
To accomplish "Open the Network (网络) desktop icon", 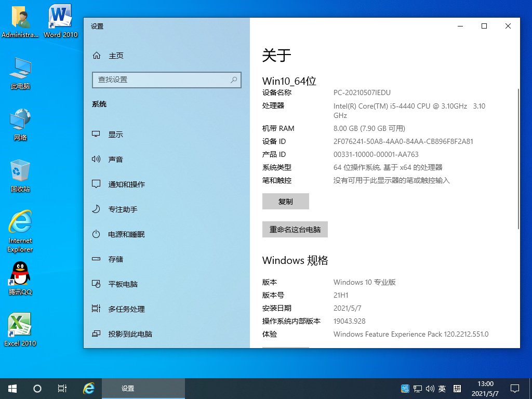I will (x=20, y=125).
